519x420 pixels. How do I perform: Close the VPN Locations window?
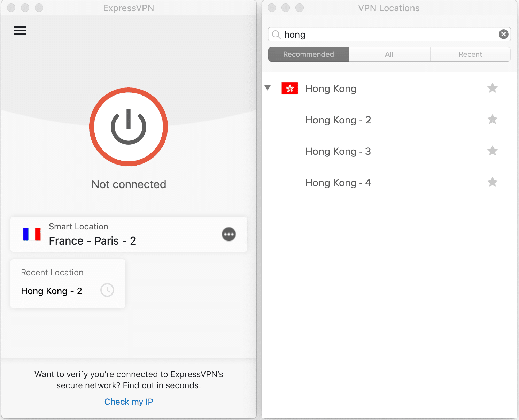[x=272, y=8]
